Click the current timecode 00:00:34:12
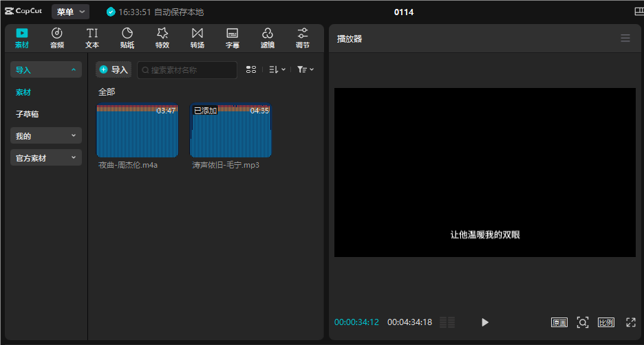The width and height of the screenshot is (644, 345). (356, 322)
